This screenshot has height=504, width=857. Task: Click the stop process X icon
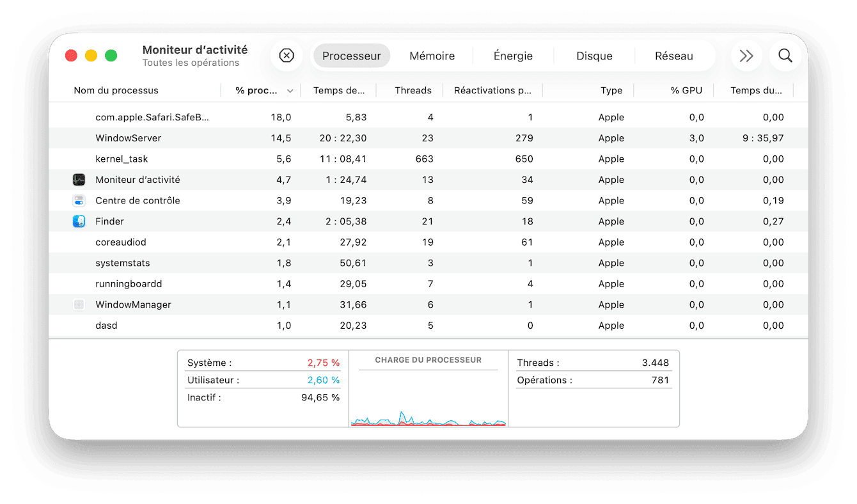287,56
